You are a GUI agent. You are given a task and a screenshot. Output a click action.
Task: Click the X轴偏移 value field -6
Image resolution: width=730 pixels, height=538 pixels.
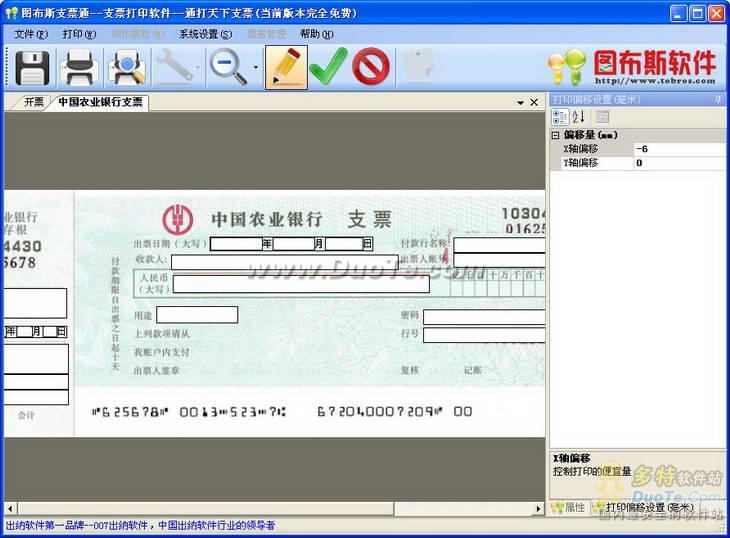pyautogui.click(x=680, y=149)
